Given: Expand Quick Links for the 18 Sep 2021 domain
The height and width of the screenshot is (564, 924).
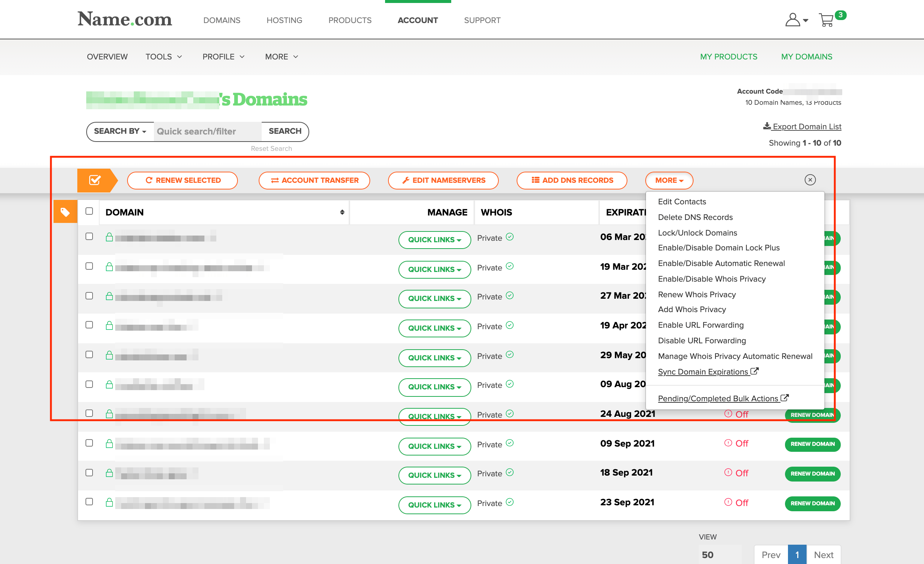Looking at the screenshot, I should pos(434,475).
